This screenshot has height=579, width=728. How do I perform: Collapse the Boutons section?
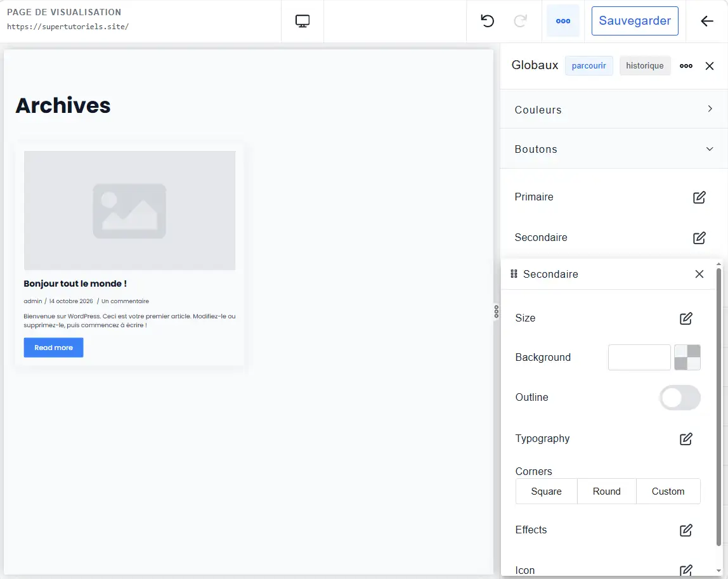pos(614,149)
